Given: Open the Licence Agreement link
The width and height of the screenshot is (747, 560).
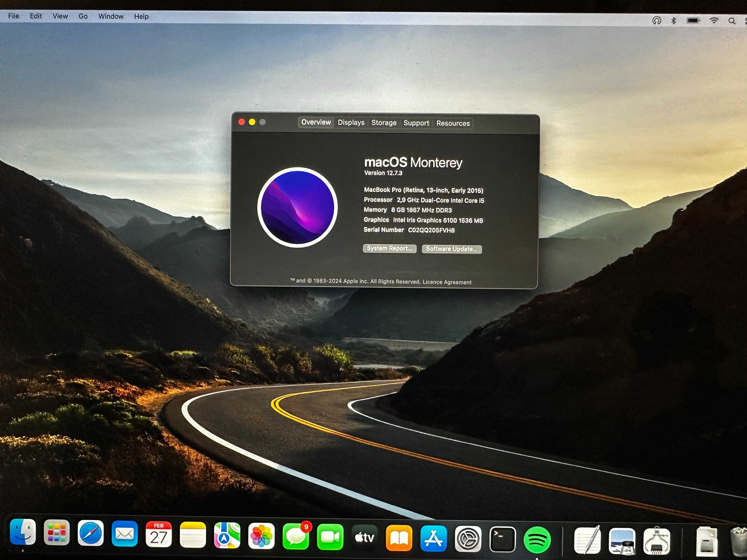Looking at the screenshot, I should [447, 282].
